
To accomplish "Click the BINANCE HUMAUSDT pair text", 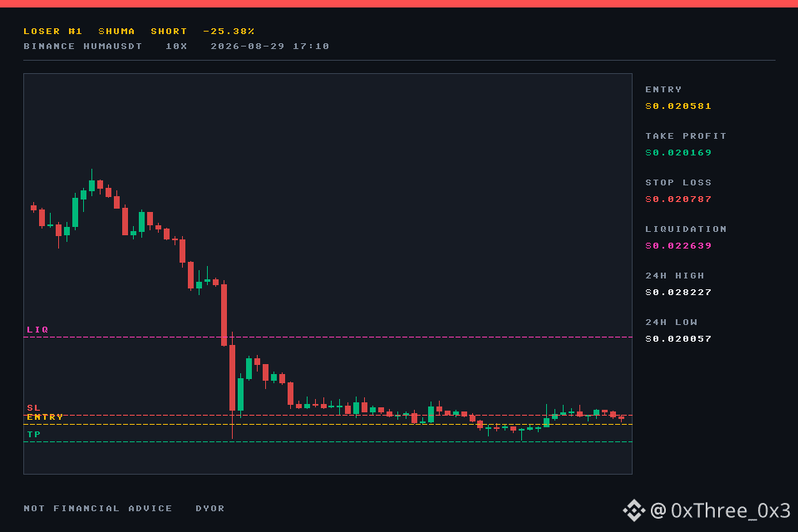I will pos(83,47).
